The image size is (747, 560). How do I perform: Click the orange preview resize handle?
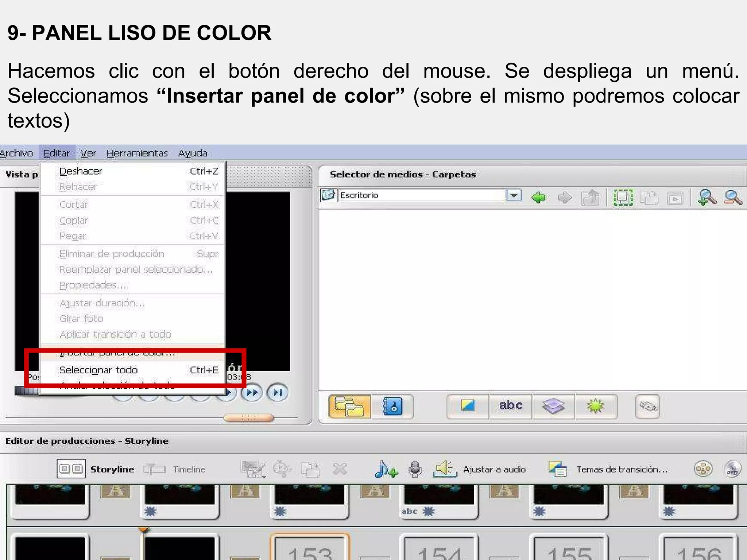[x=249, y=418]
